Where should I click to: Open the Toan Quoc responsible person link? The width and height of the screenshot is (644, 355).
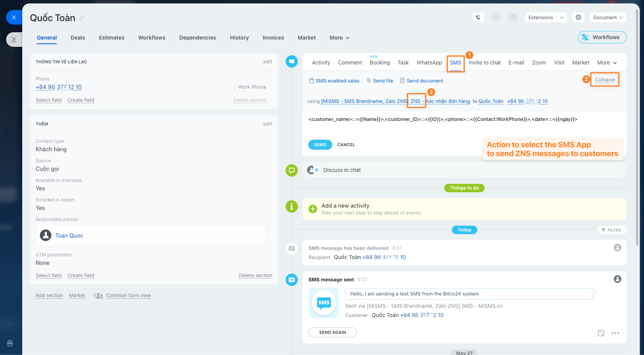point(69,236)
